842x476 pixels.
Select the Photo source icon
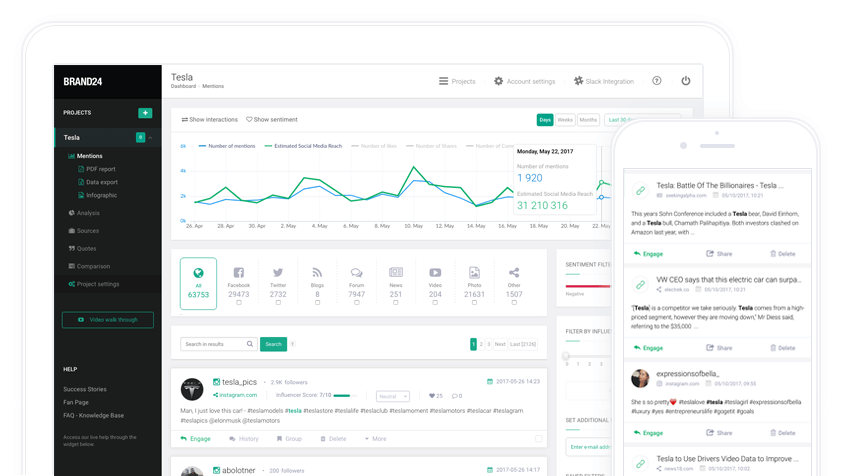pyautogui.click(x=474, y=273)
